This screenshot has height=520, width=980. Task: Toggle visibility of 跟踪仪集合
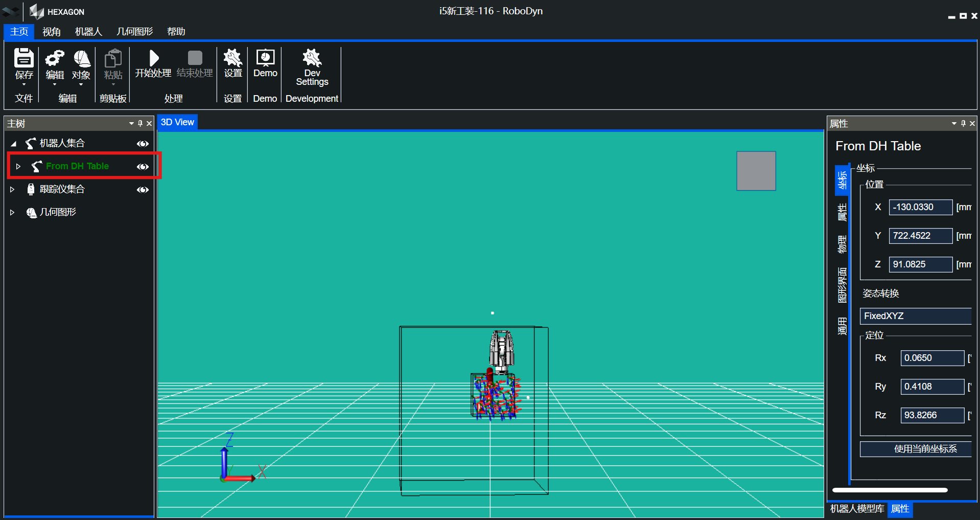tap(143, 190)
